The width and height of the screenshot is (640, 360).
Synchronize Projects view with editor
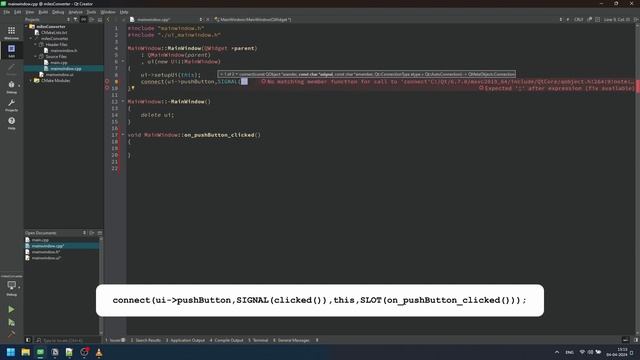pyautogui.click(x=84, y=20)
